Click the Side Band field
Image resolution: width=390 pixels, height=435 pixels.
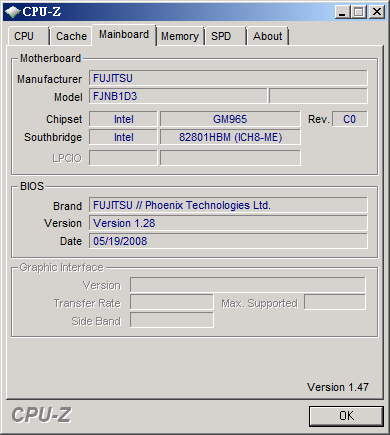[172, 320]
